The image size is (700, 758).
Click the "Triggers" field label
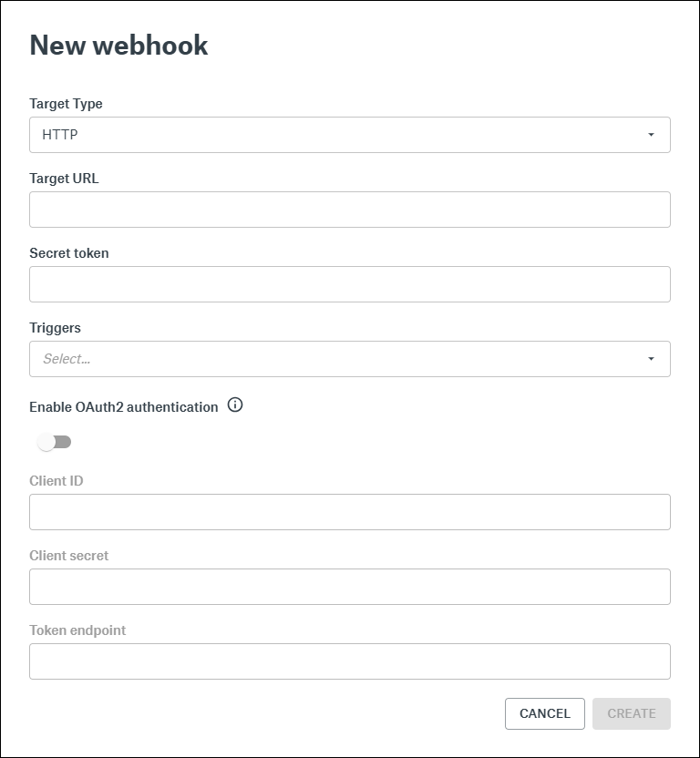56,328
